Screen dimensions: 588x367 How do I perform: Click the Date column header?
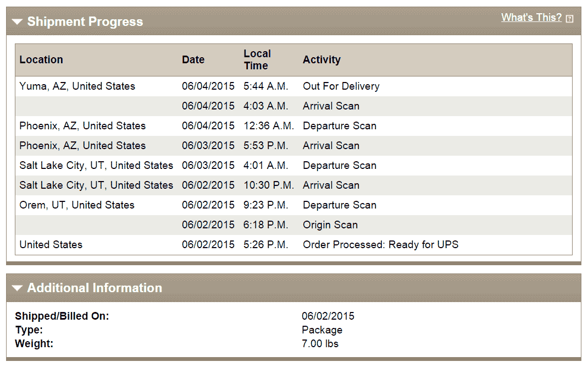[193, 60]
